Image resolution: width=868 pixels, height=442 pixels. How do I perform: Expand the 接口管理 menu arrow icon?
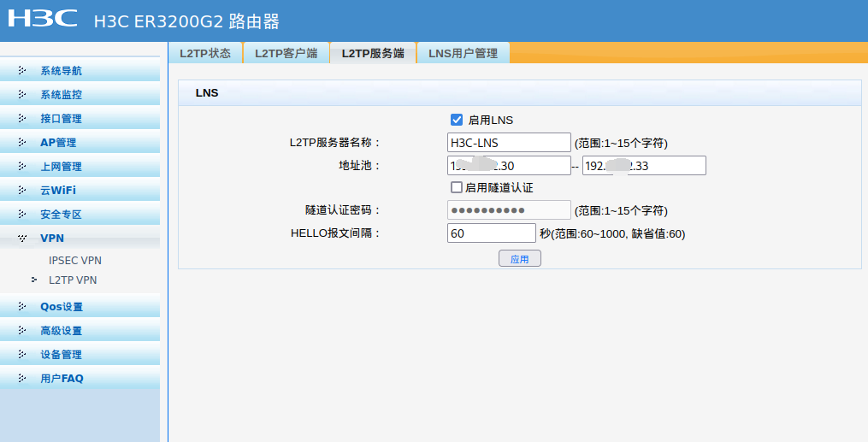pyautogui.click(x=22, y=118)
